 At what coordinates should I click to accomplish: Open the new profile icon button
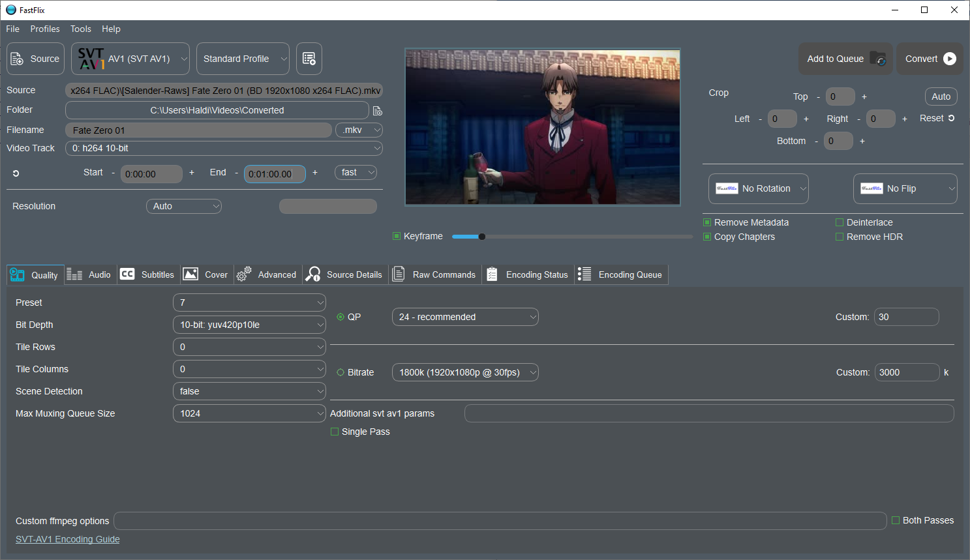click(309, 59)
